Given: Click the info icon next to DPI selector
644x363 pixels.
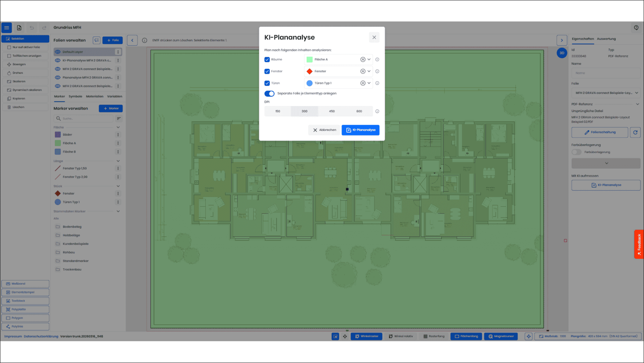Looking at the screenshot, I should coord(377,111).
